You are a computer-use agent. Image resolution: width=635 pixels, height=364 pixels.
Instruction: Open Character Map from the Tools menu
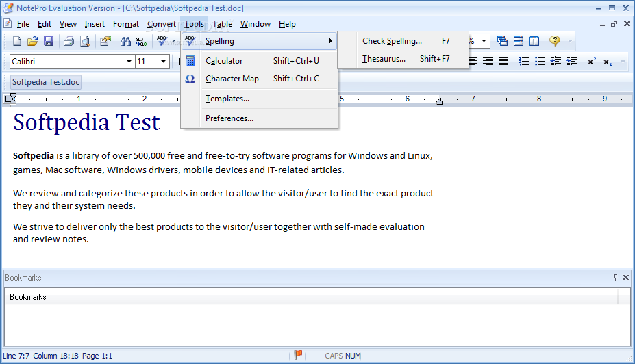(x=259, y=79)
